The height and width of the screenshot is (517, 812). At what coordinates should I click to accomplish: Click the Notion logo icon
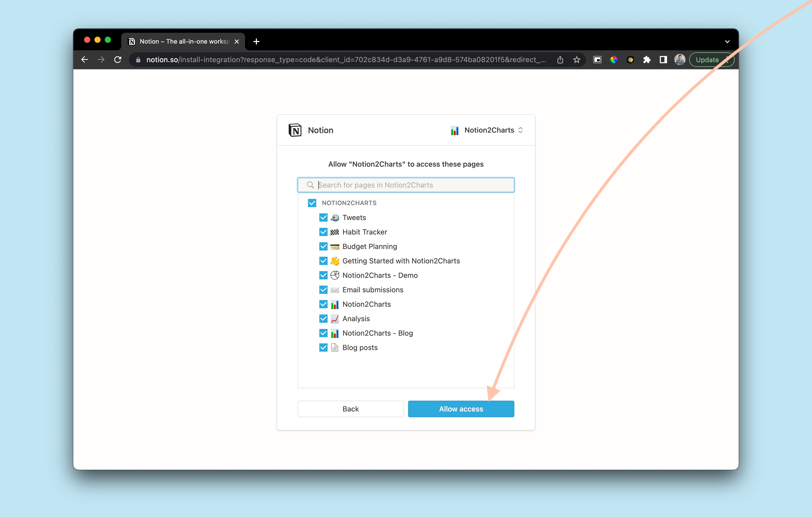pos(294,130)
